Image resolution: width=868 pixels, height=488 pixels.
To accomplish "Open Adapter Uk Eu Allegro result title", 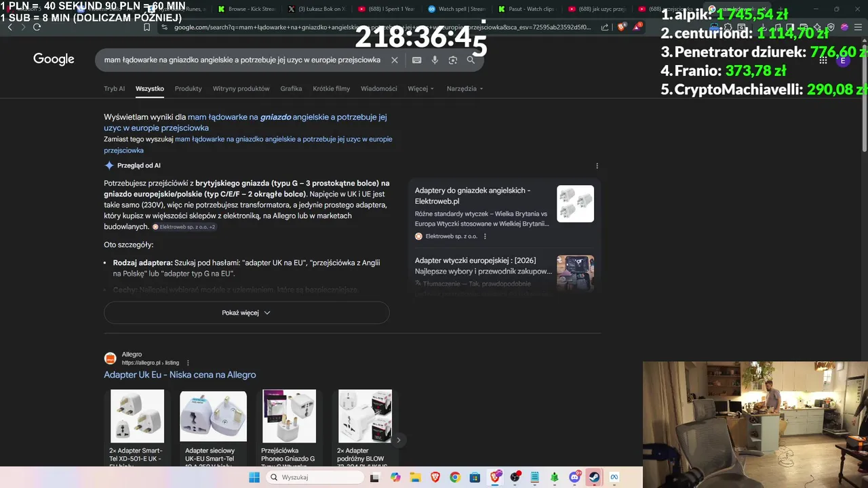I will (x=180, y=375).
